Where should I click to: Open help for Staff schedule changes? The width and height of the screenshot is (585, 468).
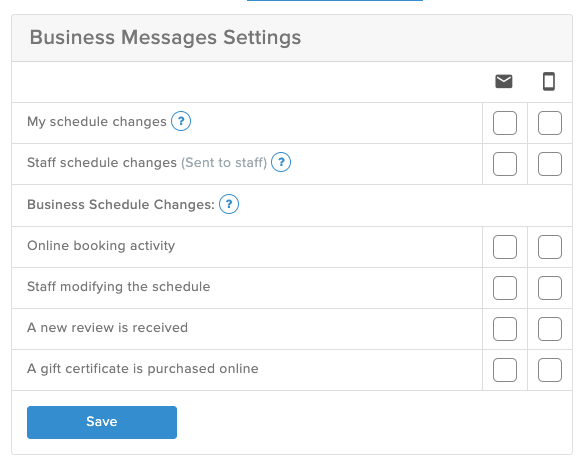coord(281,162)
